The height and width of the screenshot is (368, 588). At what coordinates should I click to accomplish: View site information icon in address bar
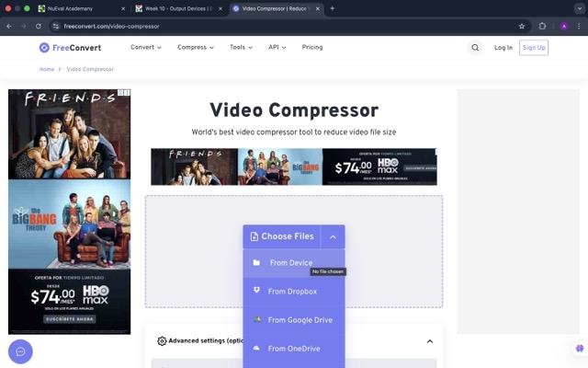pos(56,27)
